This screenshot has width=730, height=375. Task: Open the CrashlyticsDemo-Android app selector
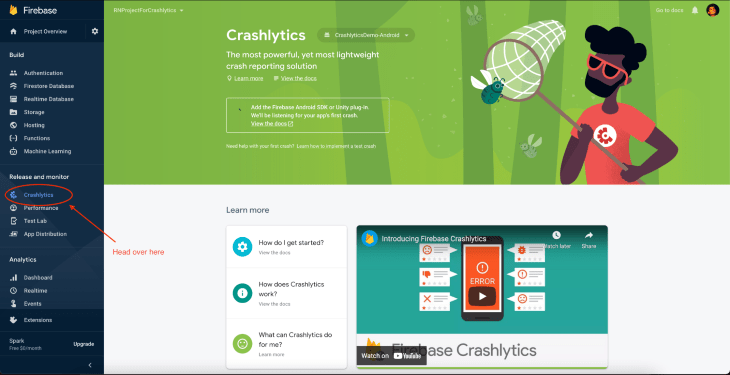point(366,35)
